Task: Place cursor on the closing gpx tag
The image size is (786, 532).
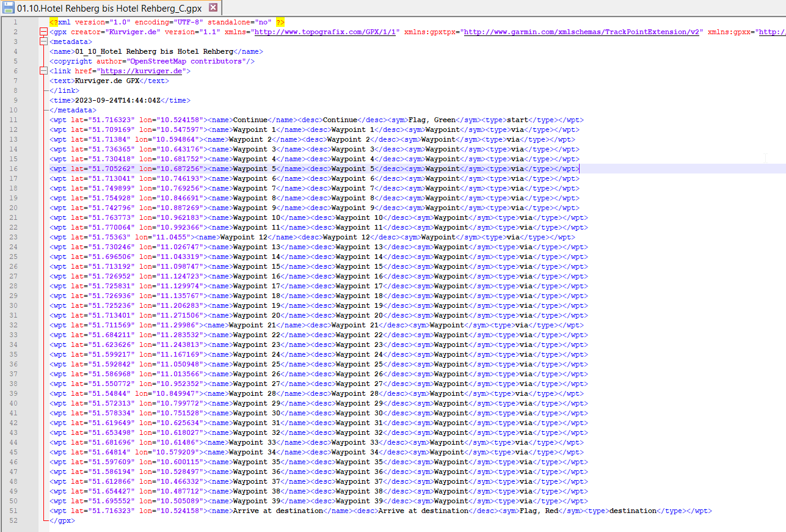Action: coord(62,520)
